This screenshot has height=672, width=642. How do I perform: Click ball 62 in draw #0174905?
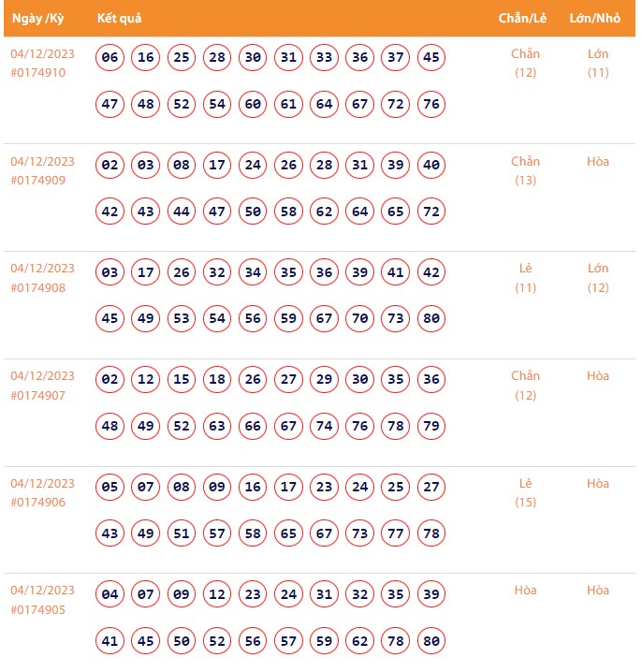360,641
